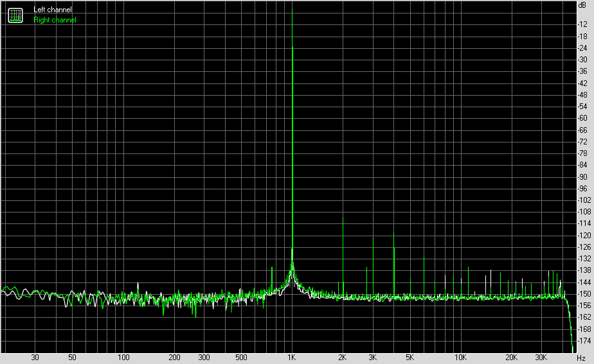Click the "30K" frequency axis label
The height and width of the screenshot is (364, 594).
click(541, 358)
